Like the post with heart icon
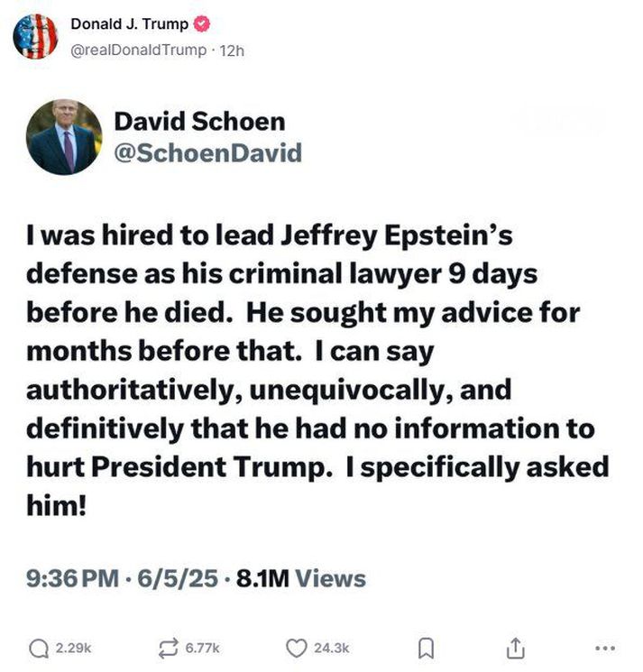 point(296,648)
